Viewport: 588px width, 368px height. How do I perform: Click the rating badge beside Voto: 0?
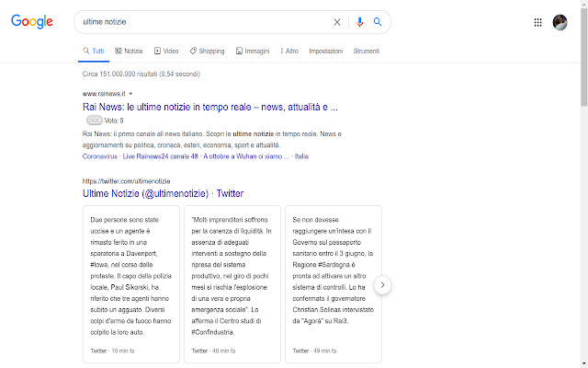pyautogui.click(x=95, y=121)
